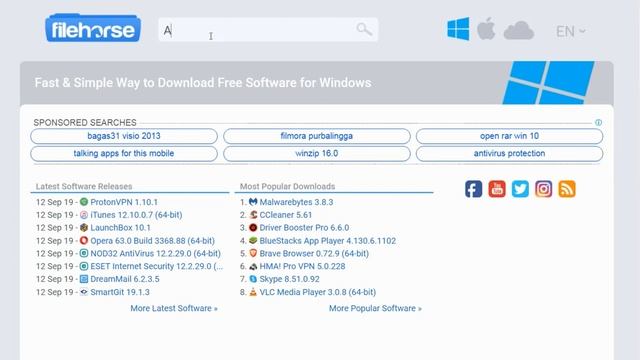This screenshot has height=360, width=640.
Task: Click the iTunes app icon
Action: (x=84, y=215)
